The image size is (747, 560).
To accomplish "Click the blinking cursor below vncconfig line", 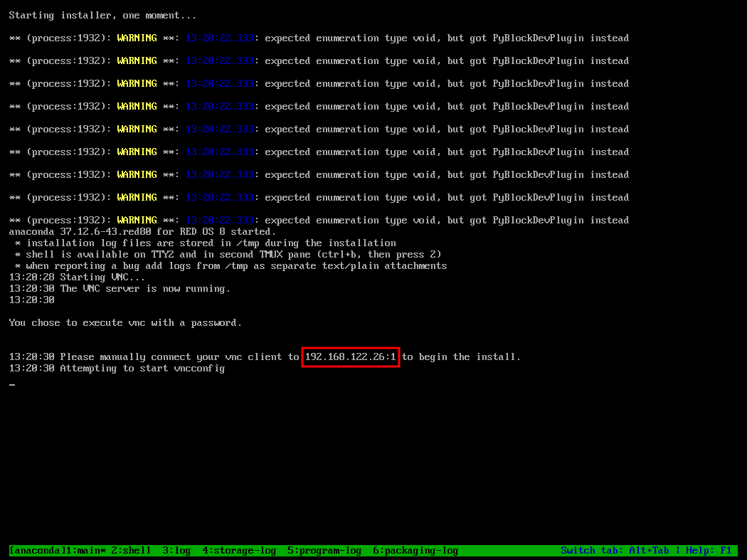I will pos(12,384).
